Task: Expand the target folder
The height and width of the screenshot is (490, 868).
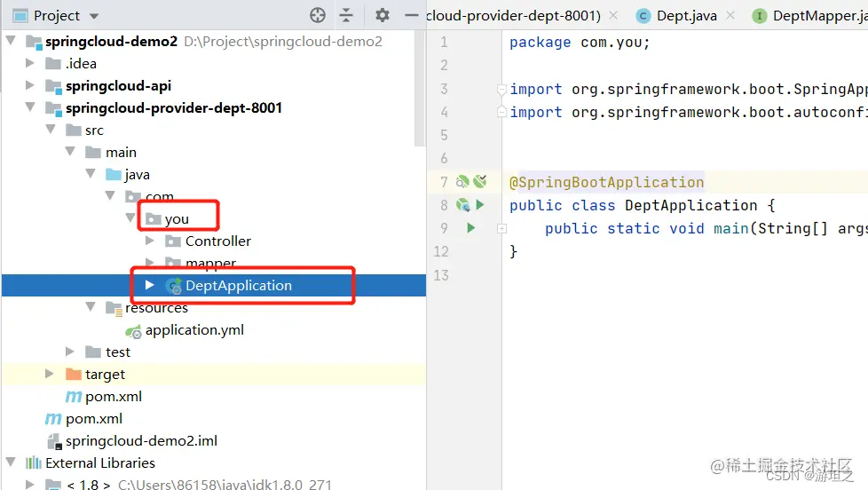Action: [x=50, y=374]
